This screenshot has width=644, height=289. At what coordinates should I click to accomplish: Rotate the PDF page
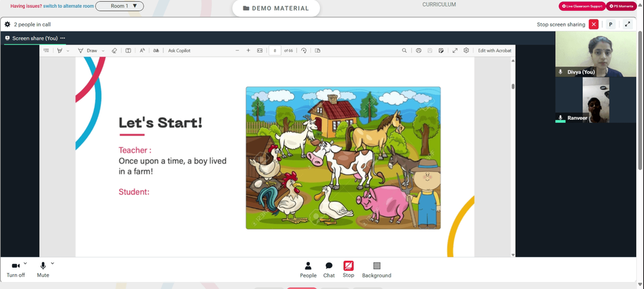tap(303, 50)
